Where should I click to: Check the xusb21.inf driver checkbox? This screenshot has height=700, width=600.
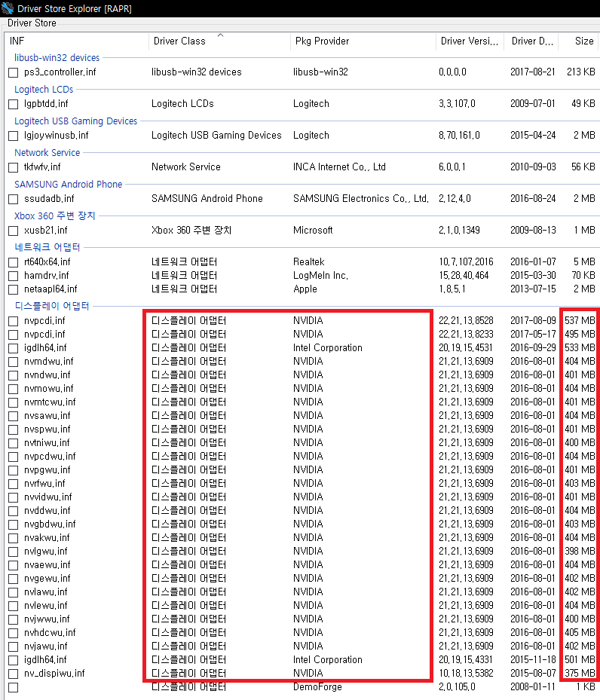[x=14, y=231]
